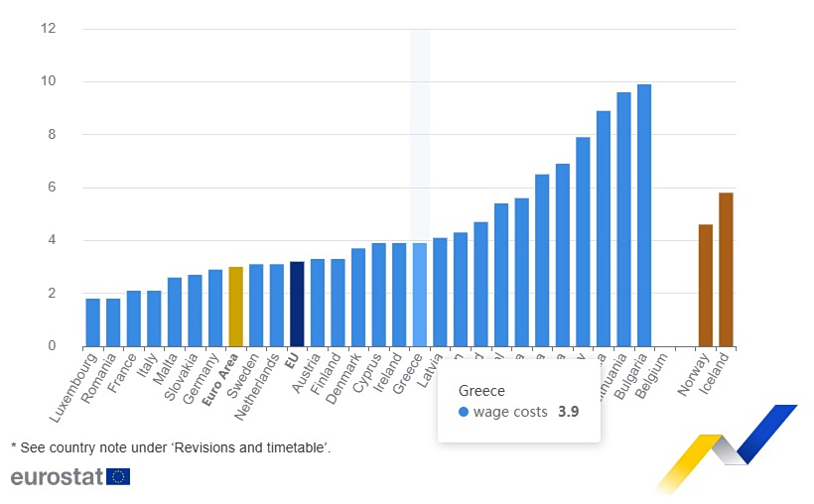
Task: Click the y-axis value 12
Action: 49,28
